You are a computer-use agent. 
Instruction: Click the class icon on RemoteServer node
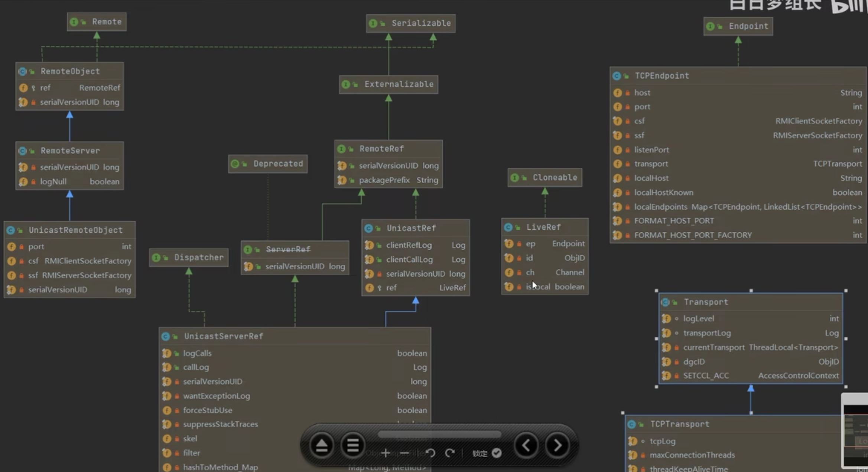tap(22, 151)
